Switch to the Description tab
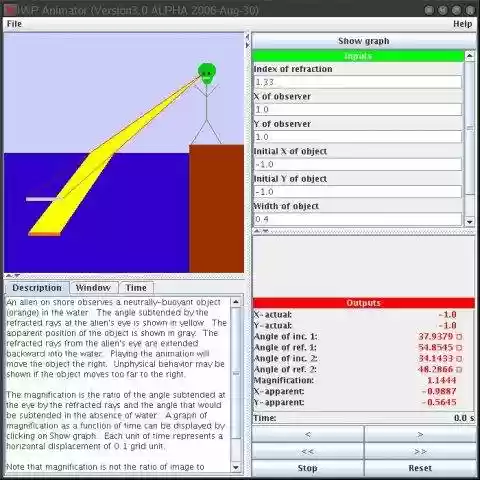Screen dimensions: 480x480 coord(37,288)
